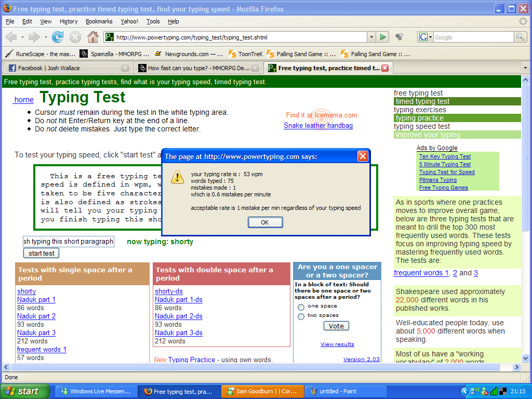
Task: Click the Reload page icon
Action: pyautogui.click(x=58, y=37)
